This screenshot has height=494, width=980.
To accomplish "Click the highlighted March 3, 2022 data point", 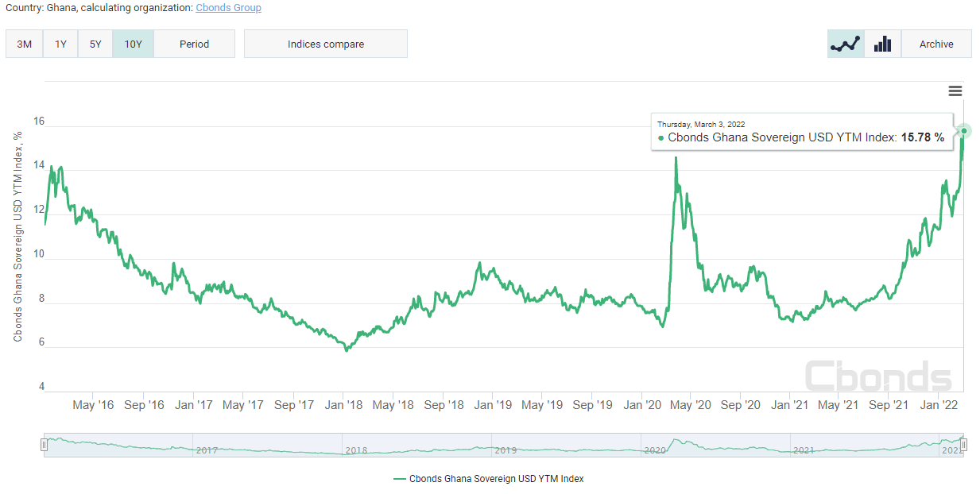I will point(964,130).
